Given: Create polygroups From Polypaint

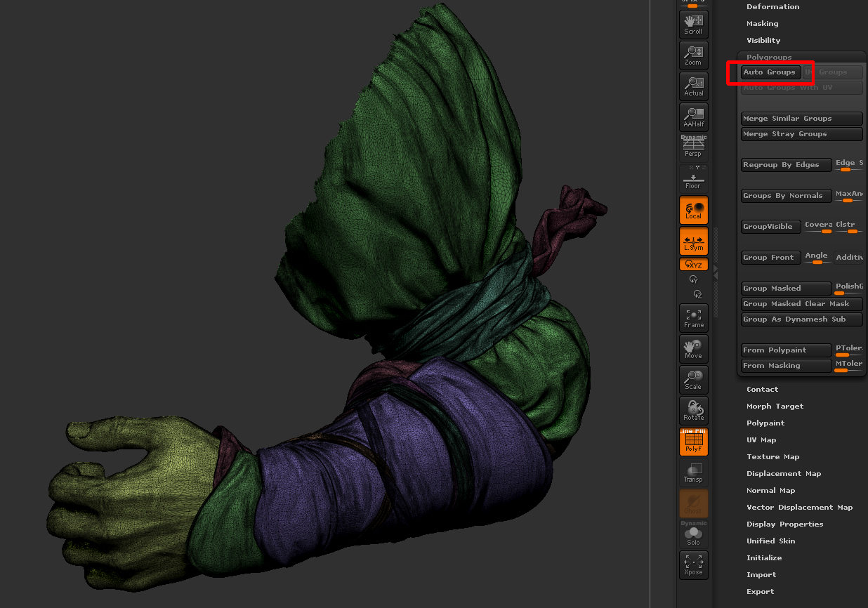Looking at the screenshot, I should click(787, 350).
